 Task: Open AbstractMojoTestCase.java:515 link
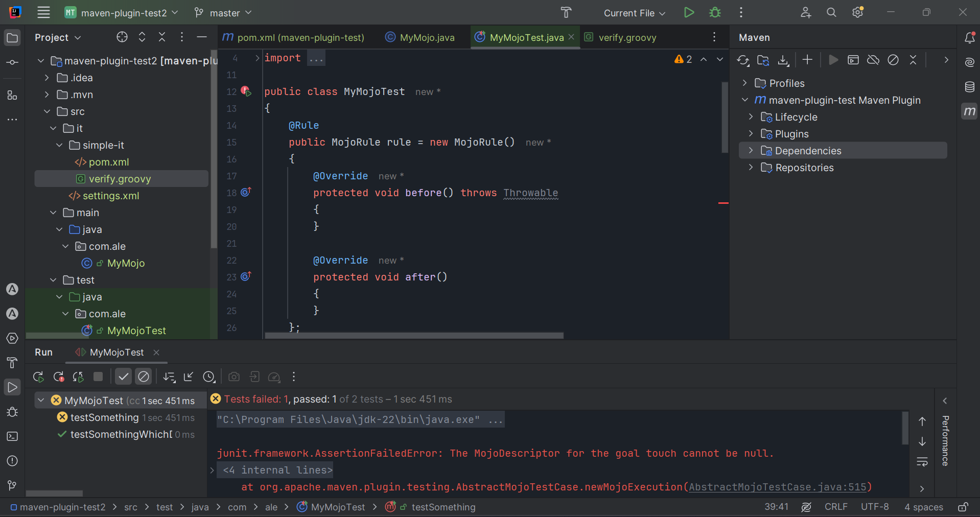778,487
